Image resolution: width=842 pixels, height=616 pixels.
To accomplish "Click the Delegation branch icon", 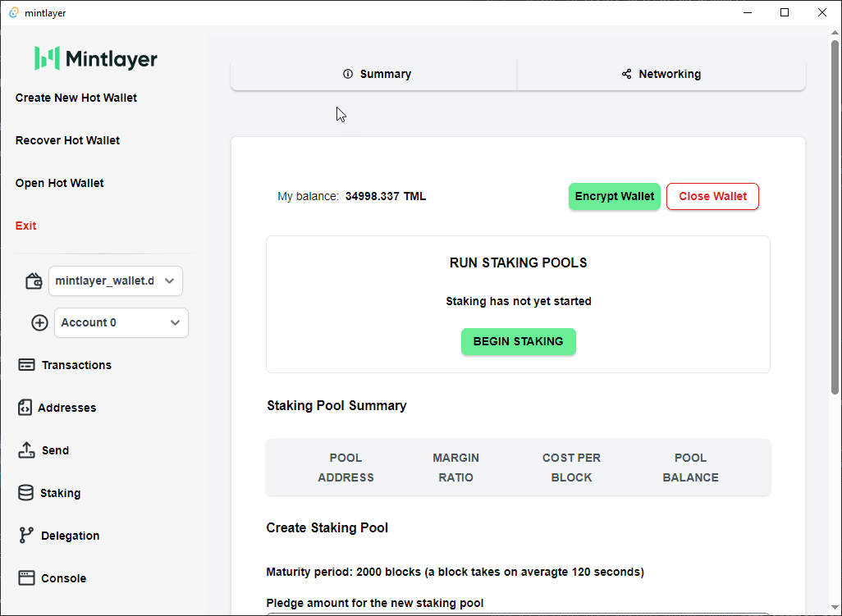I will click(x=26, y=536).
